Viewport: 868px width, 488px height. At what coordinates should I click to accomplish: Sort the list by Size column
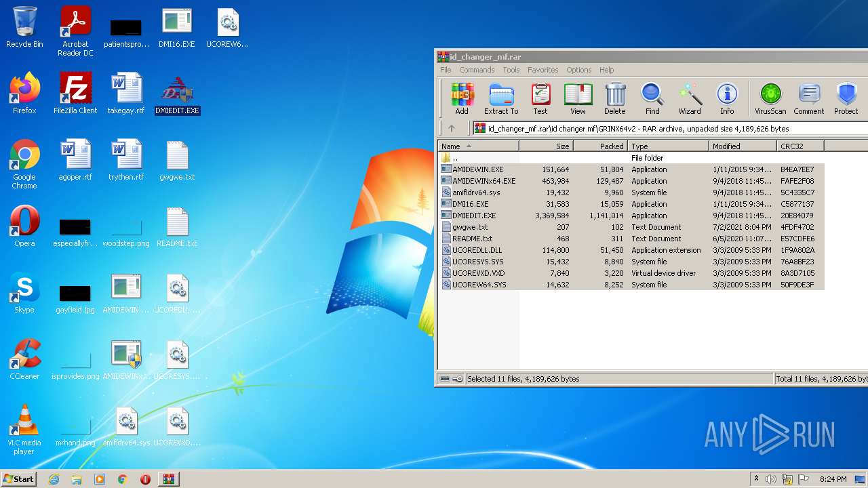pyautogui.click(x=547, y=146)
